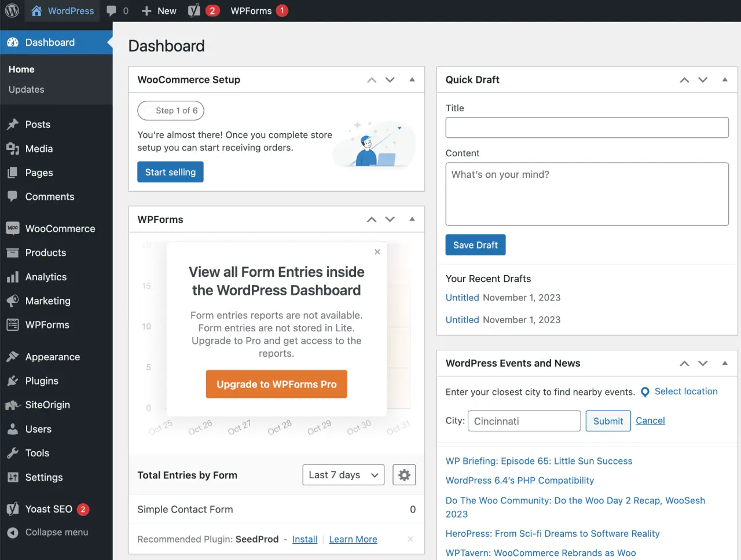Click the Select location pin icon

tap(645, 392)
